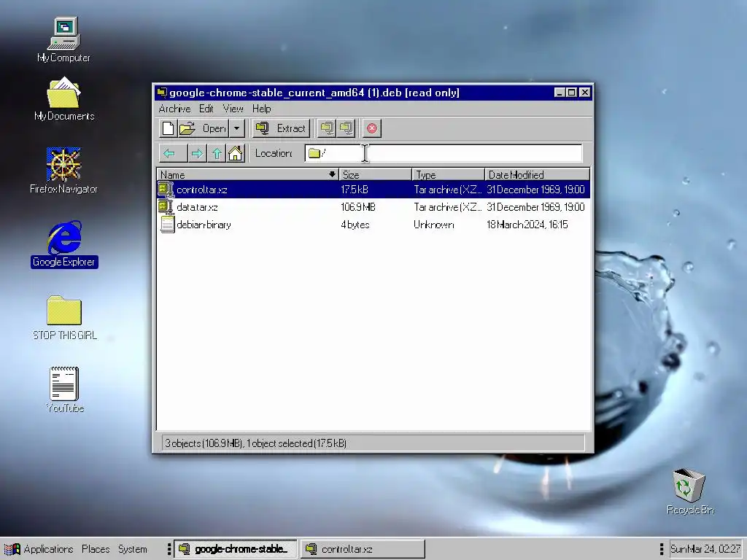Switch to control.tar.xz taskbar window button
This screenshot has height=560, width=747.
(363, 549)
